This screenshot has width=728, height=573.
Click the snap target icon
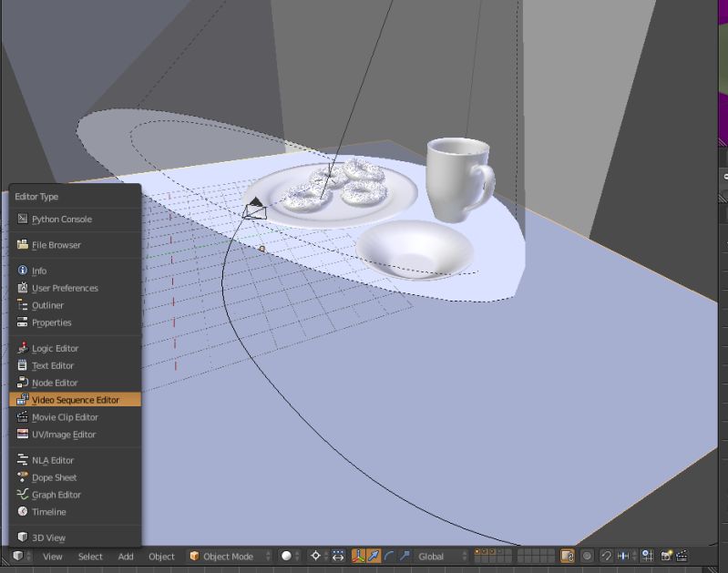pyautogui.click(x=647, y=556)
